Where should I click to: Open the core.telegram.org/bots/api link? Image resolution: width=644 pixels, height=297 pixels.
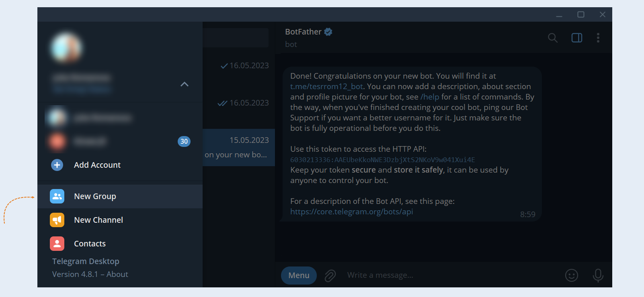click(352, 212)
